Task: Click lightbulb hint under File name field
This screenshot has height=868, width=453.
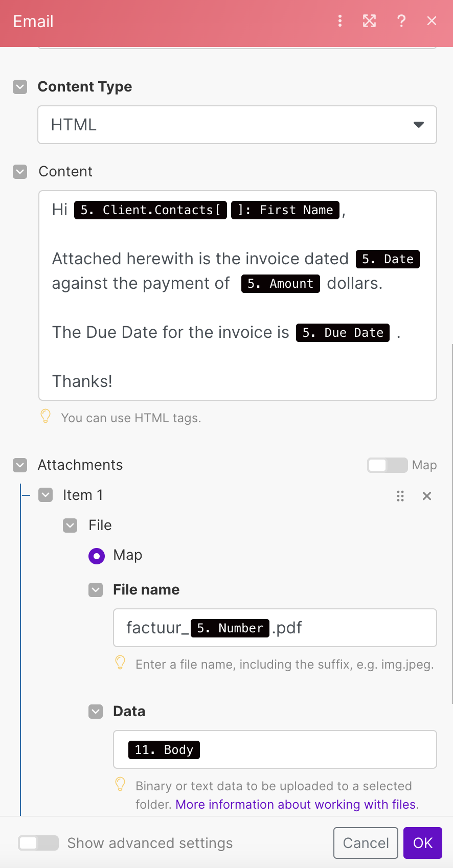Action: [x=120, y=663]
